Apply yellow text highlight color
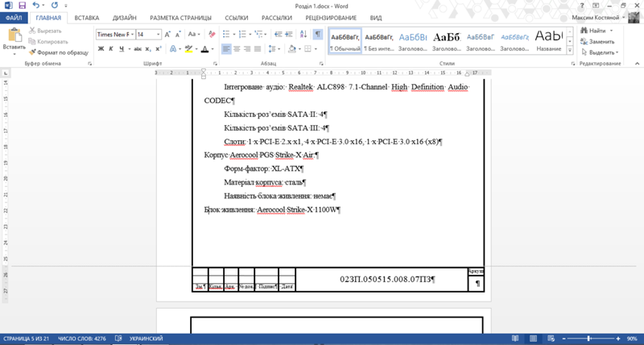 tap(188, 49)
